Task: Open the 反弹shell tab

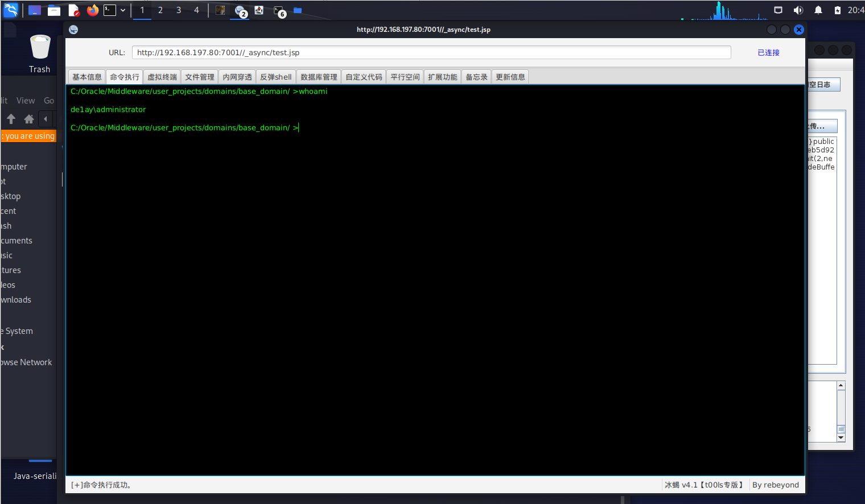Action: coord(275,77)
